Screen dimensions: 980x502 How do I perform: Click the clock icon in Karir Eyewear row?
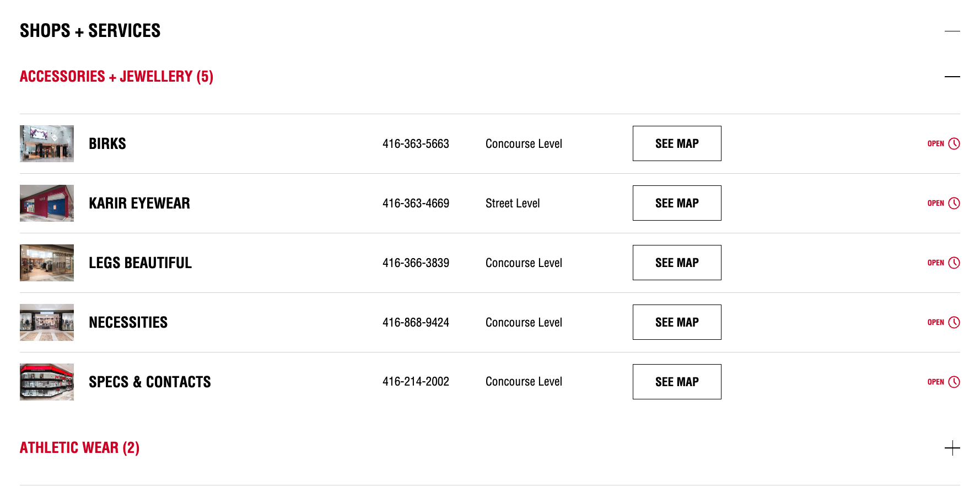[954, 203]
